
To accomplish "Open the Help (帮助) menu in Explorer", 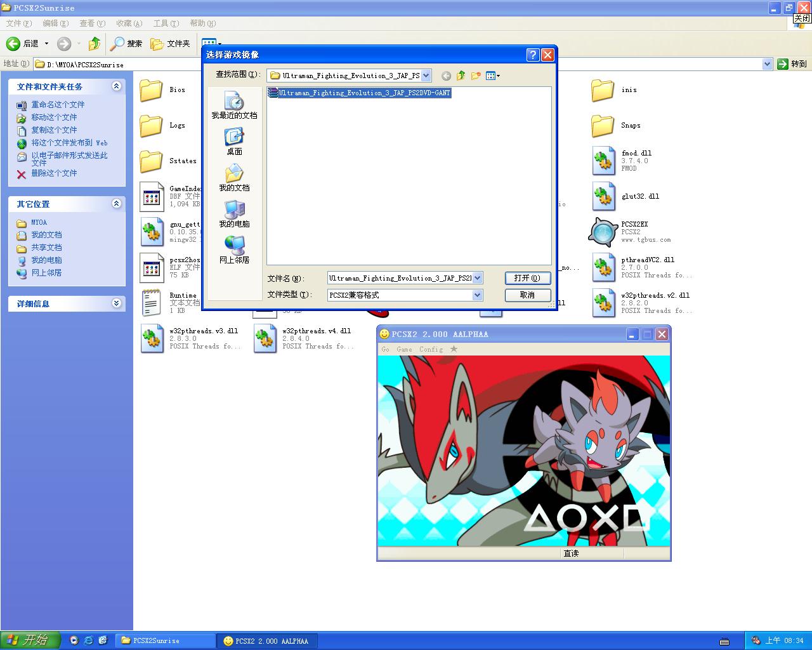I will pyautogui.click(x=202, y=23).
